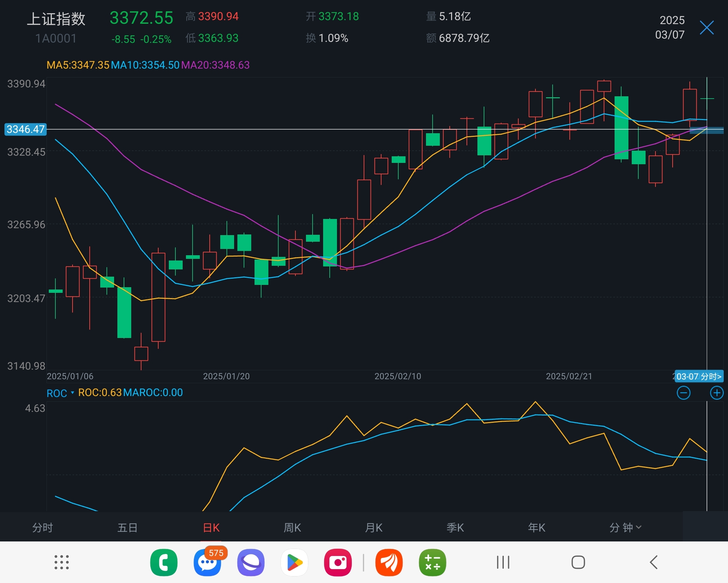Open the green phone app icon
This screenshot has height=583, width=728.
pos(164,563)
